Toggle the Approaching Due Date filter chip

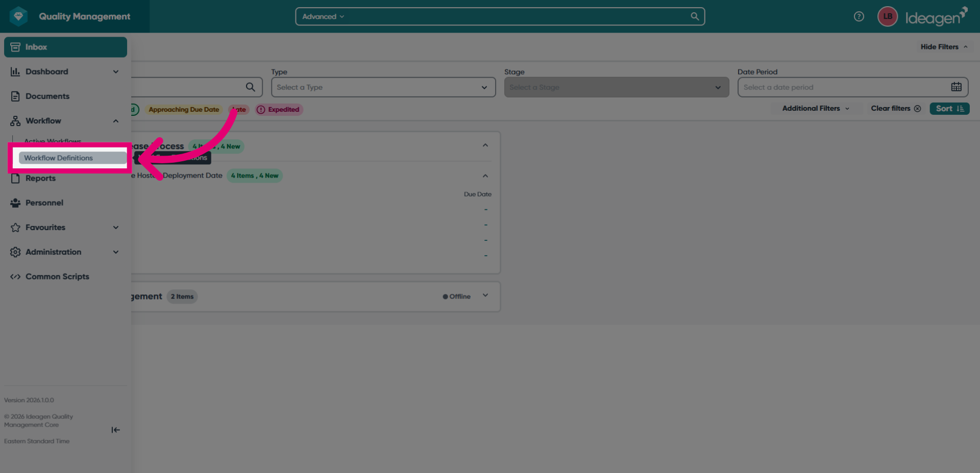[x=184, y=110]
